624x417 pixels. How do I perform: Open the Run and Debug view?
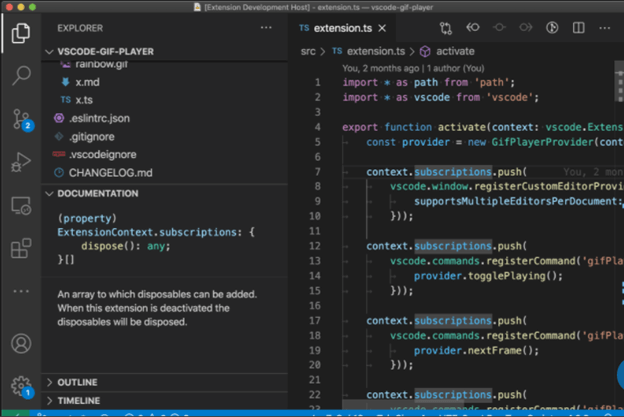coord(21,162)
